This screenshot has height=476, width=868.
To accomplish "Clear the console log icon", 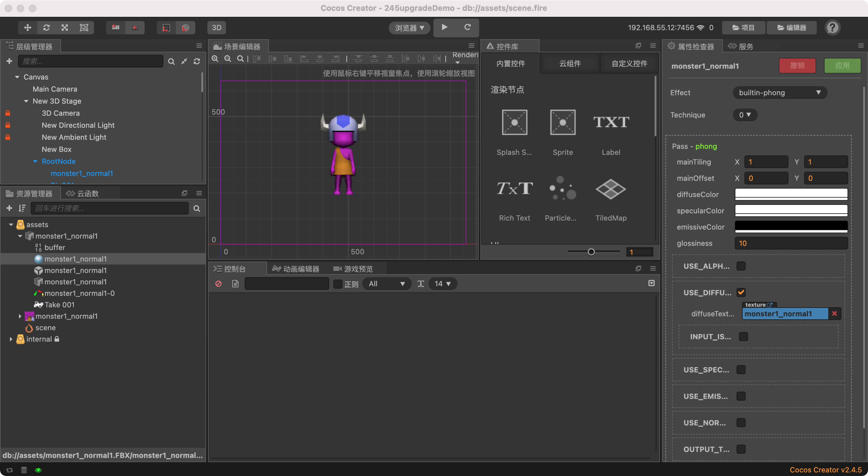I will coord(218,284).
